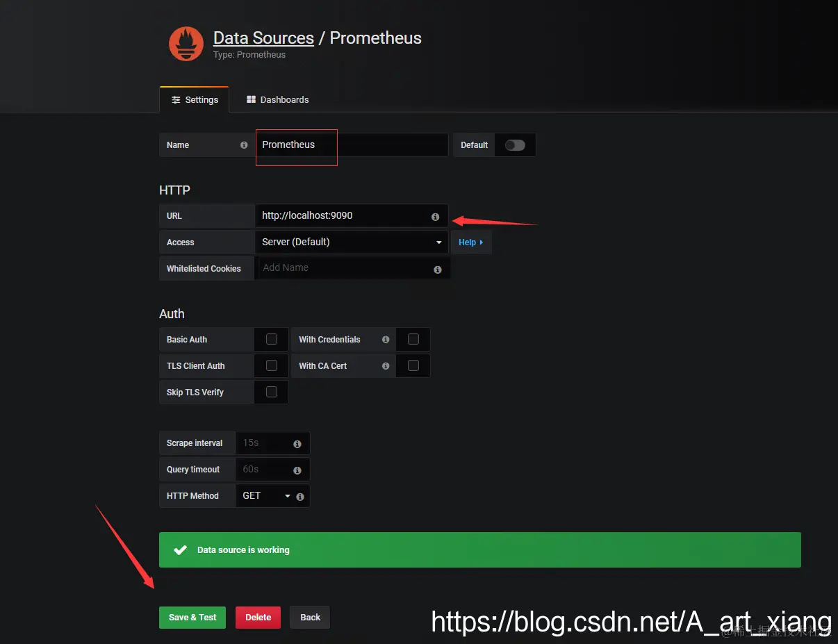Click info icon next to With CA Cert
Screen dimensions: 838x644
click(386, 366)
